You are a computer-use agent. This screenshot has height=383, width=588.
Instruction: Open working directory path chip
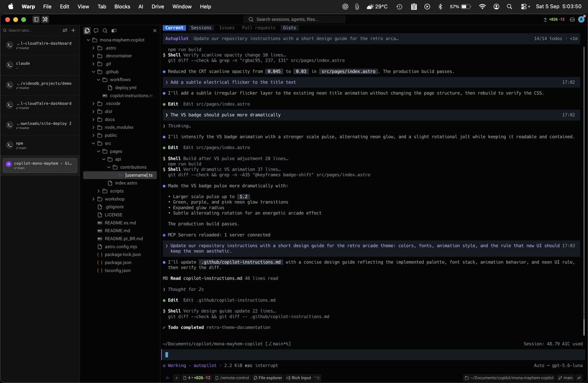[509, 378]
